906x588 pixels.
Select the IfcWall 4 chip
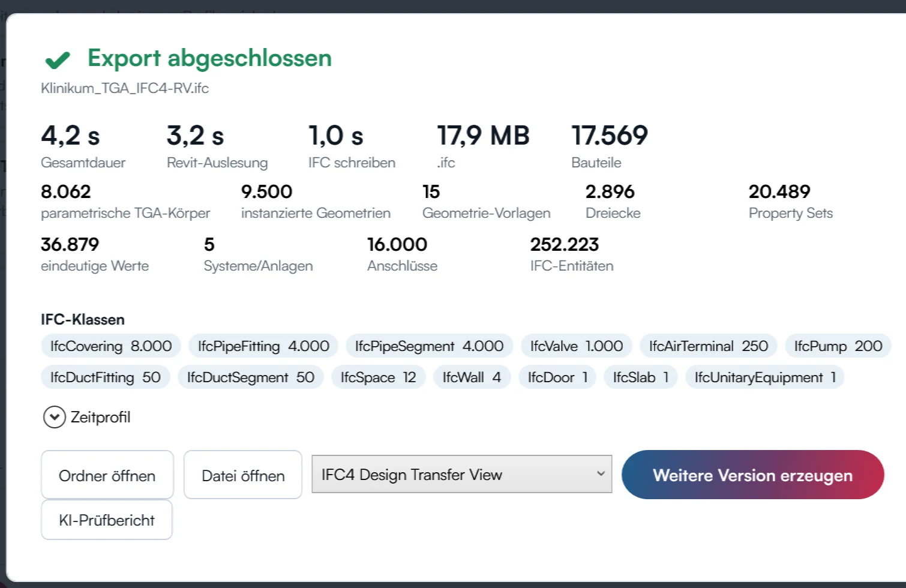click(472, 377)
